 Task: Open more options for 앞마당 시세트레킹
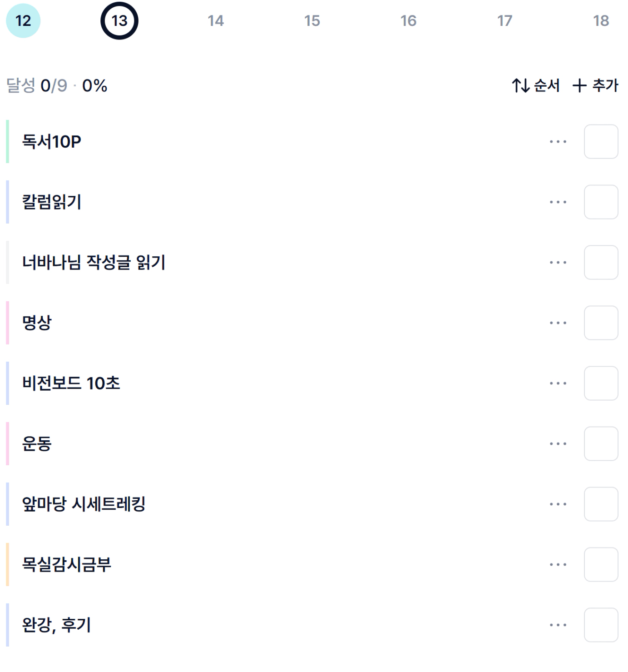coord(558,504)
